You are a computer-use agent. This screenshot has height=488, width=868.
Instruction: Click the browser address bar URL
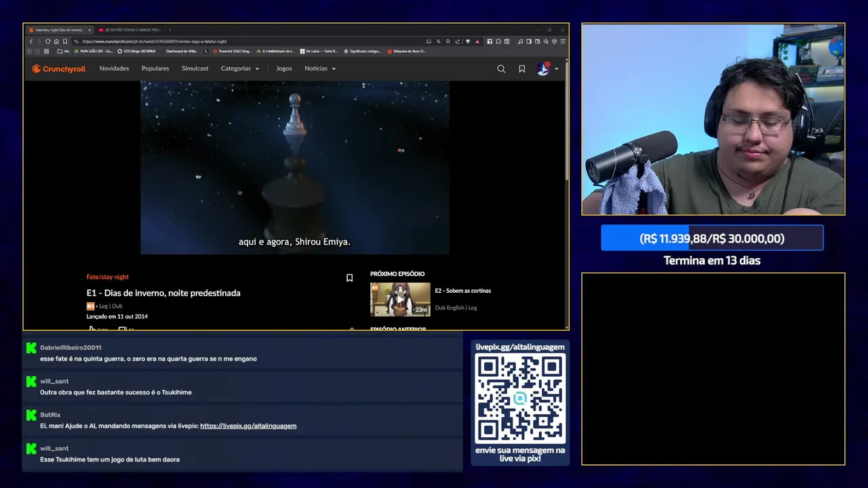(155, 41)
